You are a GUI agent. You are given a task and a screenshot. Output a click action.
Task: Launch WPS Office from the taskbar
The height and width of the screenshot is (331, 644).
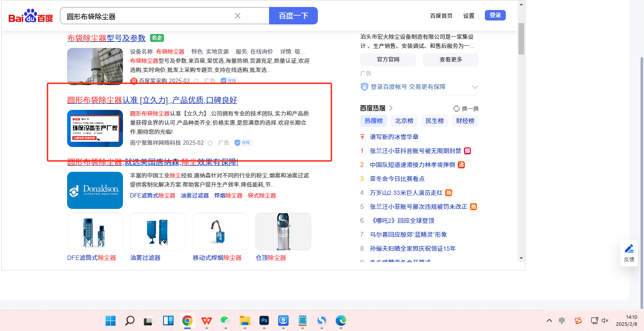click(x=206, y=321)
